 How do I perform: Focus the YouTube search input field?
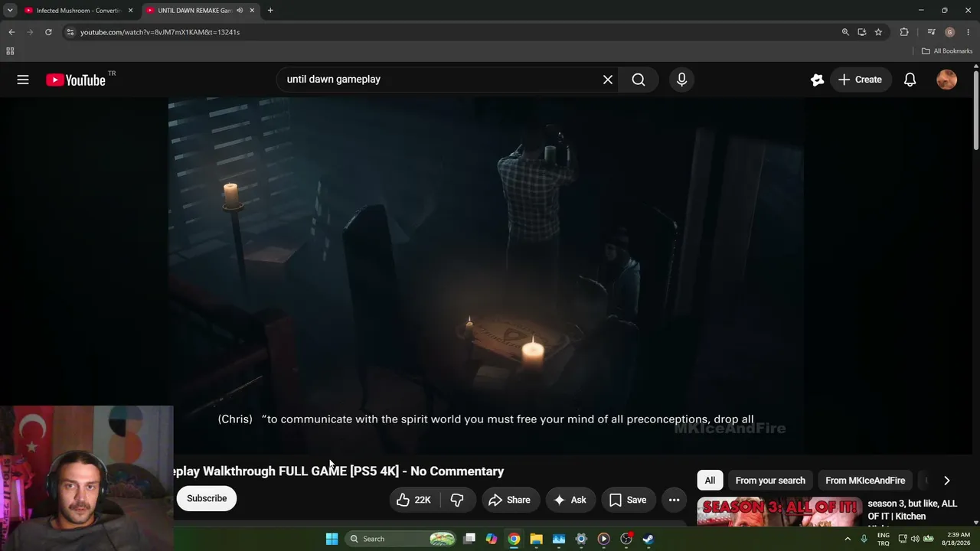(x=440, y=80)
